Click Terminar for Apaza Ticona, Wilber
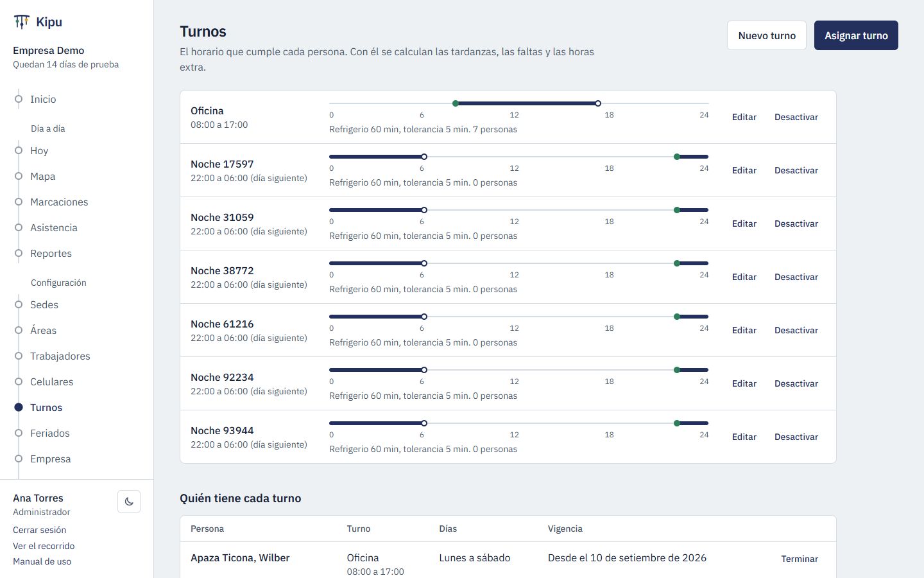This screenshot has height=578, width=924. pyautogui.click(x=800, y=559)
